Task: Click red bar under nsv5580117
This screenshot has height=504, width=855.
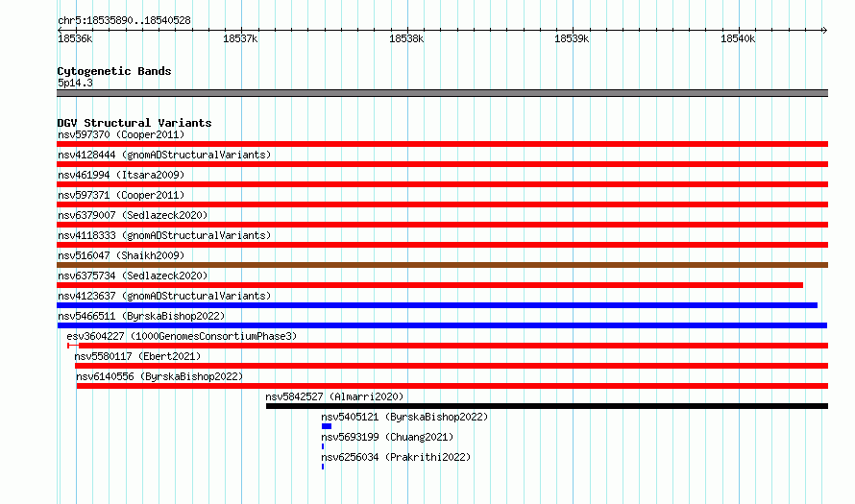Action: click(x=452, y=366)
